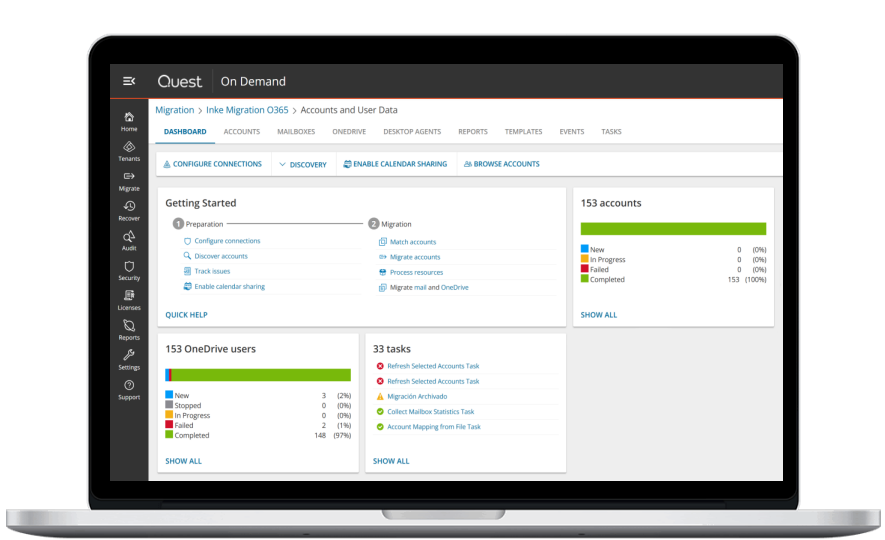This screenshot has width=885, height=540.
Task: Click Show All under 33 tasks
Action: 391,461
